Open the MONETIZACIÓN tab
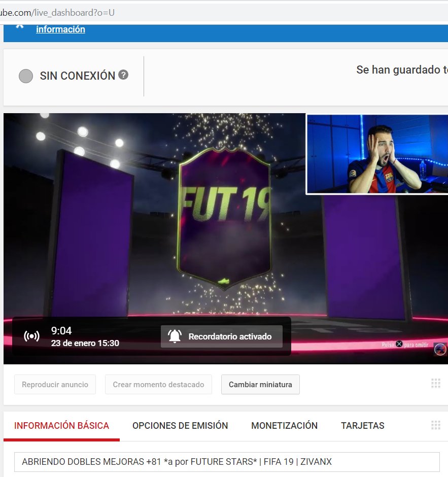The width and height of the screenshot is (448, 477). coord(284,426)
